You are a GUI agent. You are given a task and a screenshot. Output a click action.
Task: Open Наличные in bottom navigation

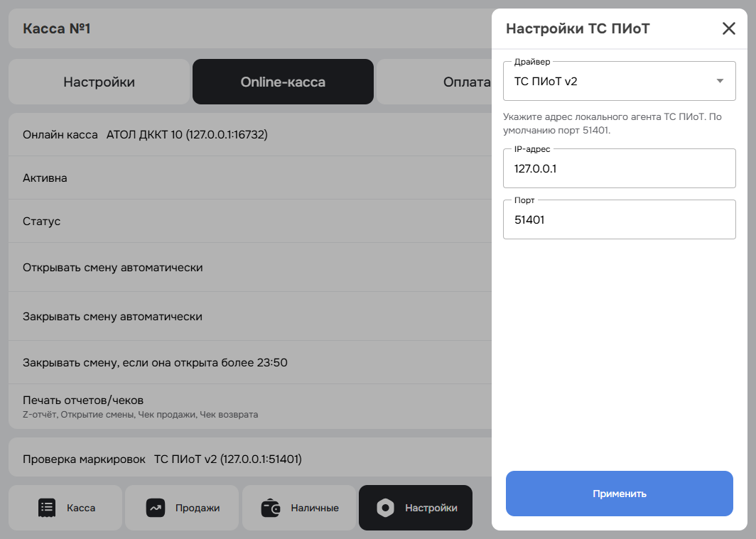coord(299,508)
